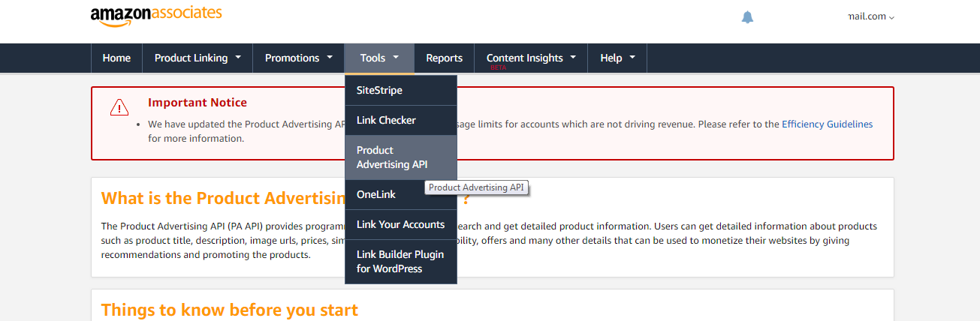This screenshot has width=980, height=321.
Task: Expand the Content Insights menu
Action: (x=531, y=58)
